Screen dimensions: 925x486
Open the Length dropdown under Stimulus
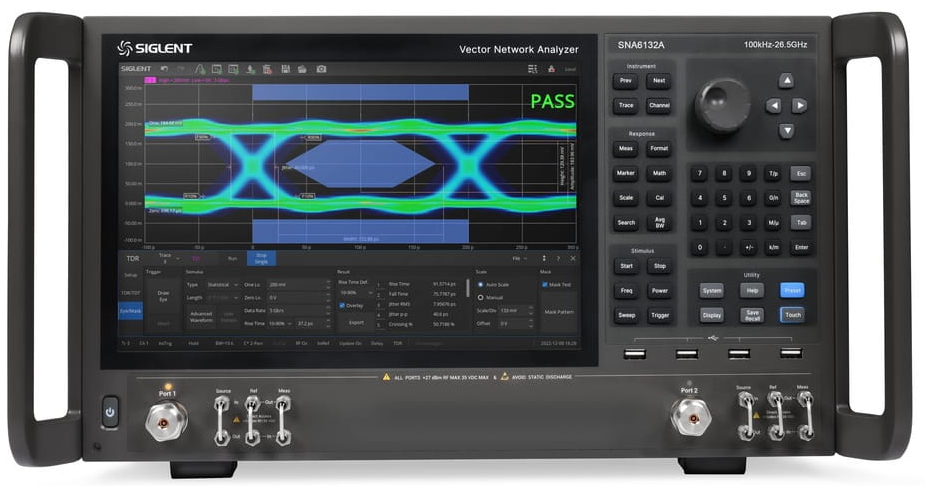point(222,297)
